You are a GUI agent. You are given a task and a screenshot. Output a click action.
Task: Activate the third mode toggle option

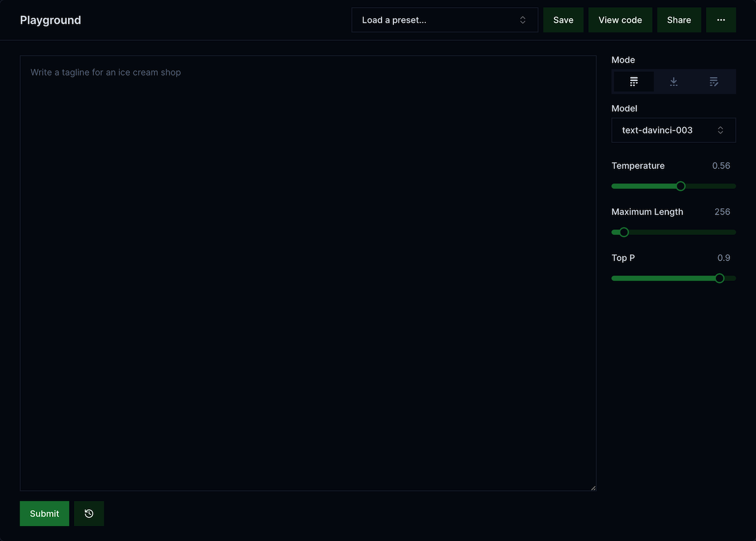[713, 82]
